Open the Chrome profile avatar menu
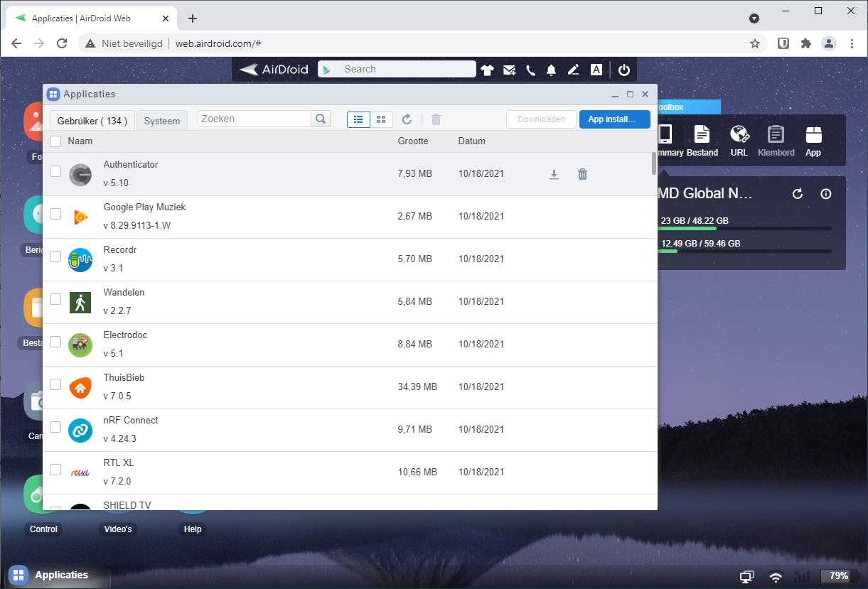Viewport: 868px width, 589px height. (x=829, y=43)
